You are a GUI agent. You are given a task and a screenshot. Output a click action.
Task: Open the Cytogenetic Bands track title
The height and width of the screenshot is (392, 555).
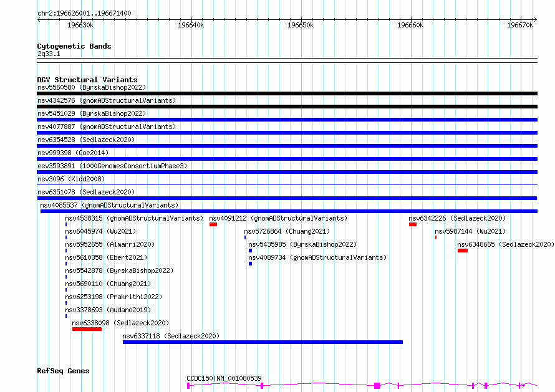point(74,46)
